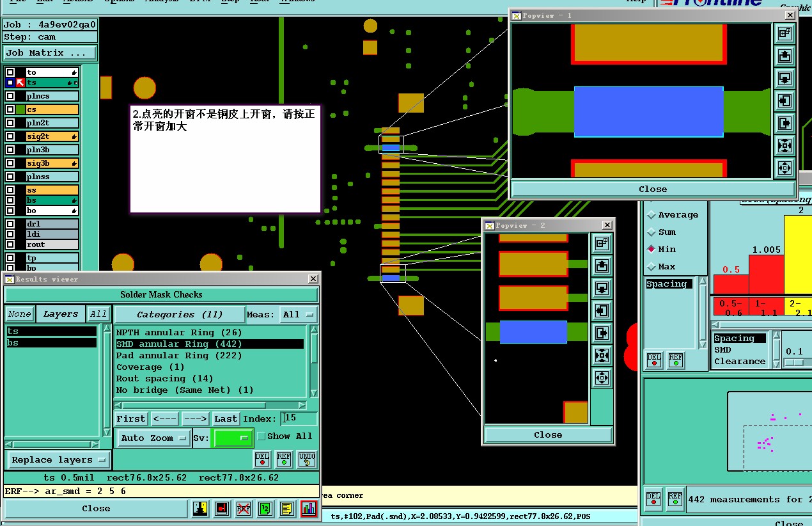Click REF icon under the Spacing list
Screen dimensions: 812x526
(x=675, y=360)
